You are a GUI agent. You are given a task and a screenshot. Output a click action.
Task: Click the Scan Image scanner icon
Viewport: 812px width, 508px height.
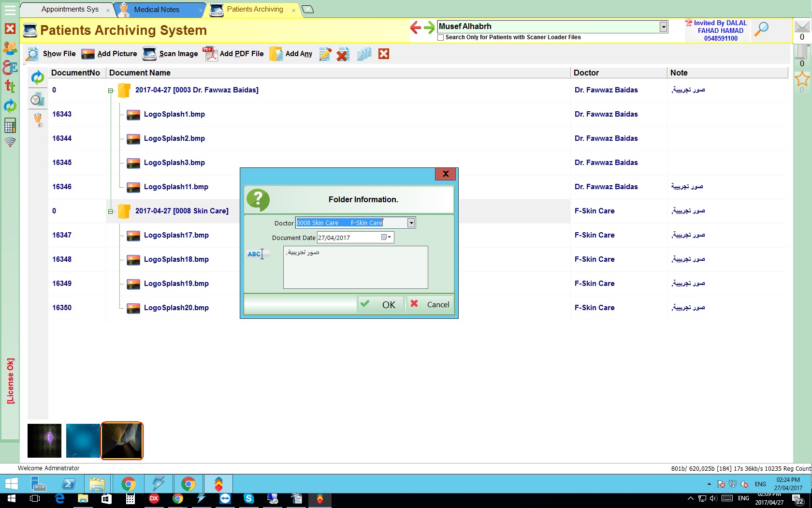point(149,54)
